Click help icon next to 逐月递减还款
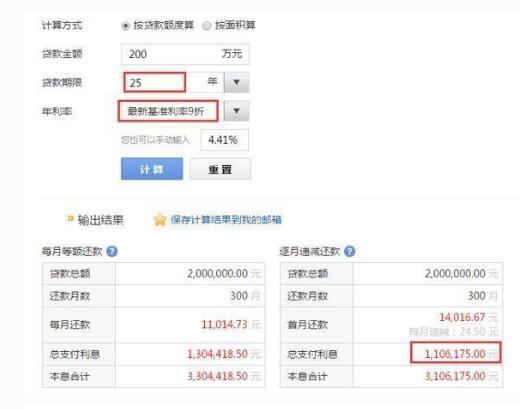The width and height of the screenshot is (520, 409). (350, 251)
